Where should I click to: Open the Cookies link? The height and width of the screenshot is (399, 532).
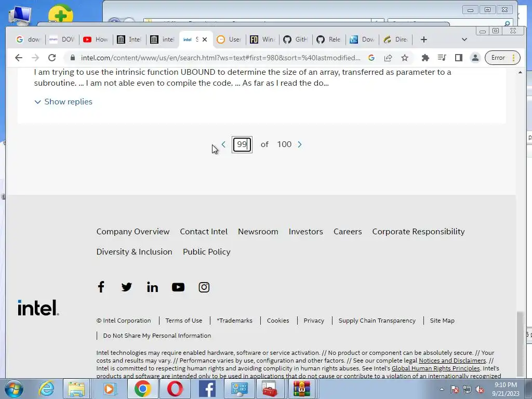coord(278,321)
